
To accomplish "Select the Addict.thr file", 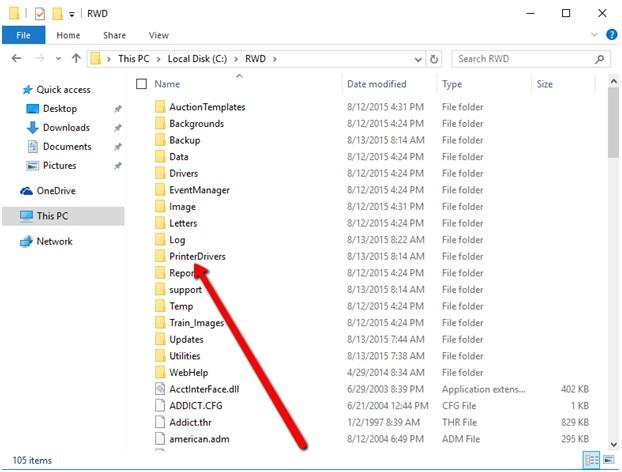I will point(190,423).
